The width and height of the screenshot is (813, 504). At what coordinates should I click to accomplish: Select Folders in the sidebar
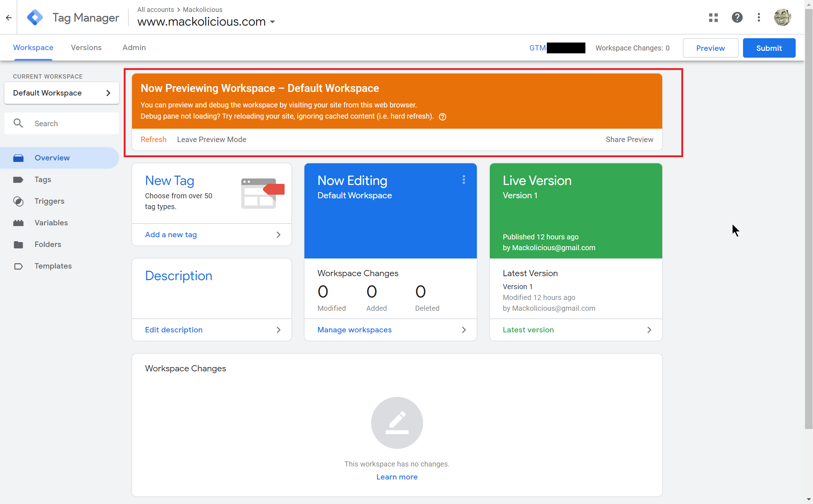60,244
